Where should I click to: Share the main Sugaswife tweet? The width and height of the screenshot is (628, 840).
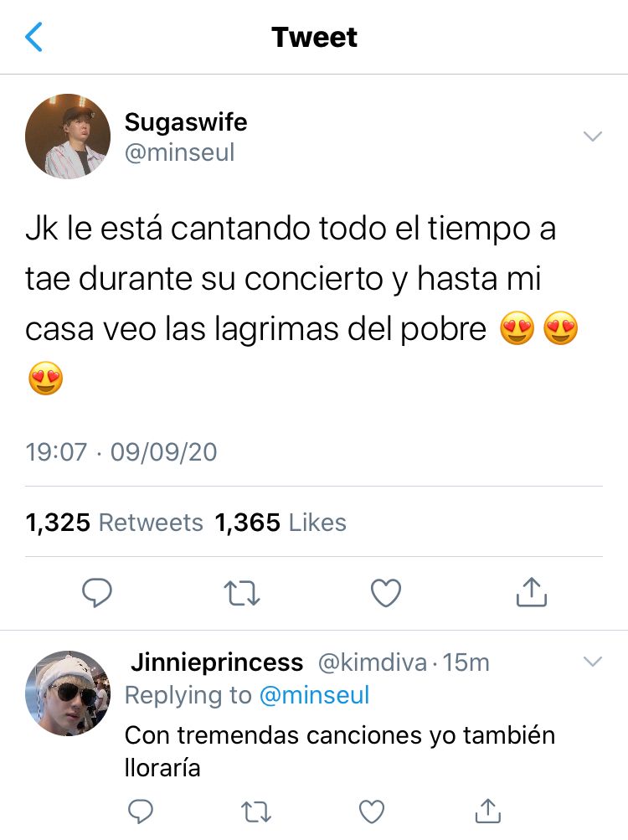point(532,592)
